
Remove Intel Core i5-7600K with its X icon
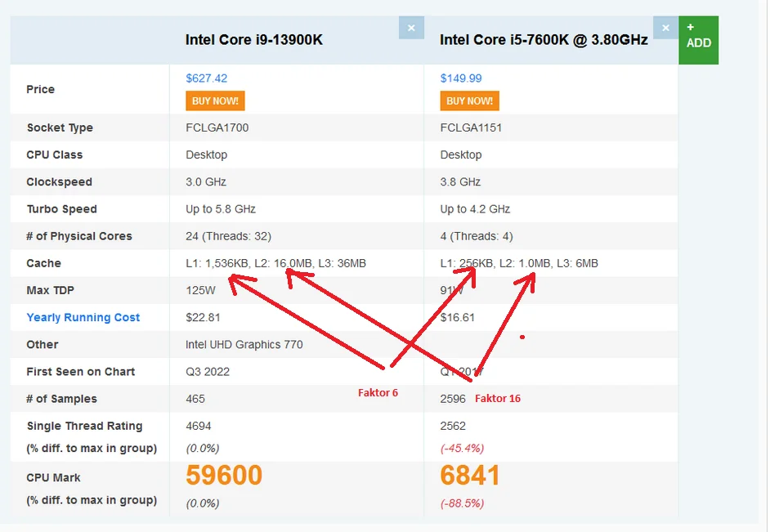point(665,28)
